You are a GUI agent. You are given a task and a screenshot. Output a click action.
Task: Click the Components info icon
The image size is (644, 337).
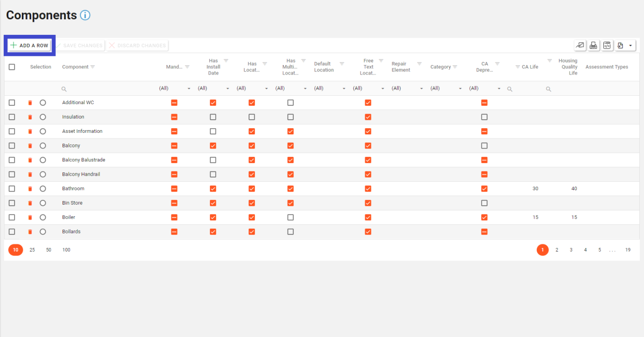coord(85,16)
